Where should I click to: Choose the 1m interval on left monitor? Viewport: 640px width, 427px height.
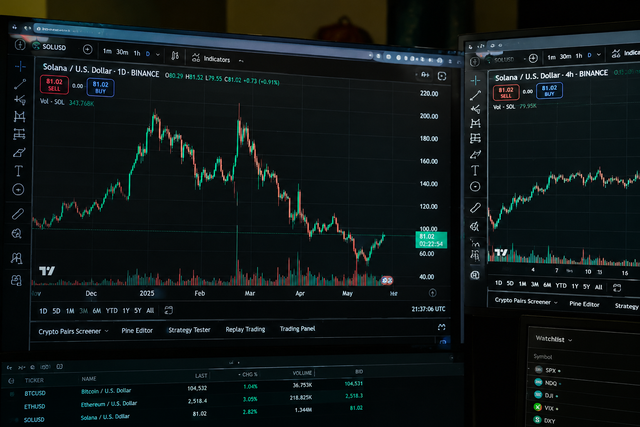pyautogui.click(x=107, y=51)
